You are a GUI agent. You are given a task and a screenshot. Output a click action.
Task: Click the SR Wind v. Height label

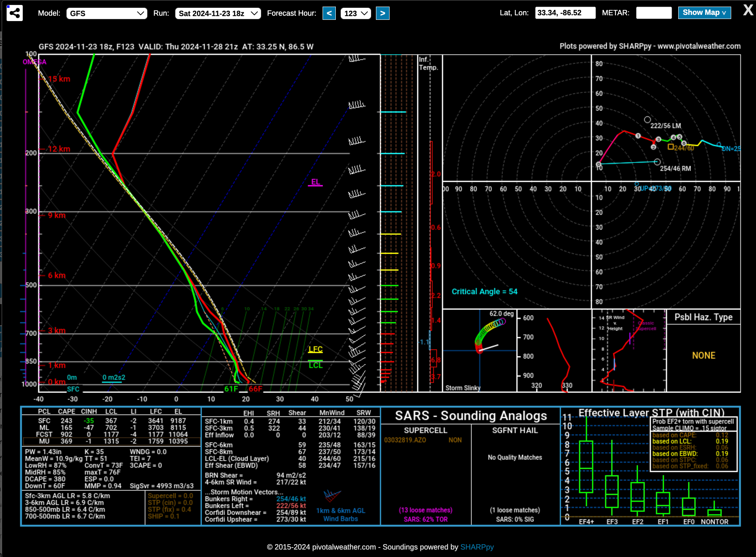point(615,323)
